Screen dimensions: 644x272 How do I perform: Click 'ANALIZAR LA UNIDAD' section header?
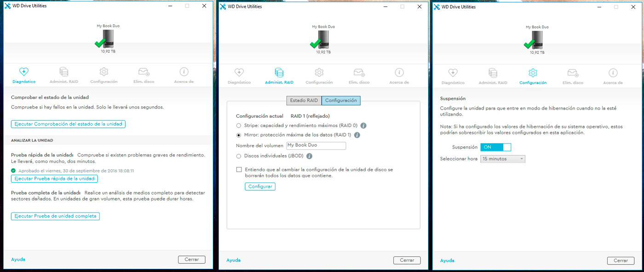[x=32, y=140]
